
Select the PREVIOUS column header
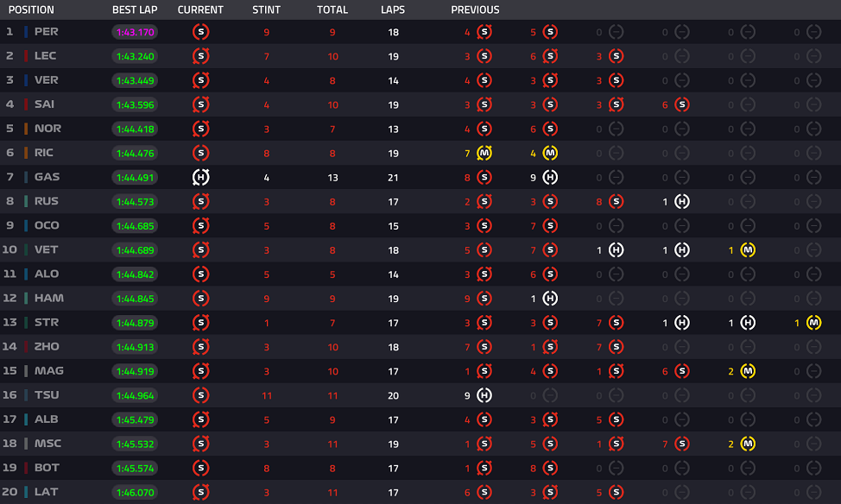(x=475, y=9)
